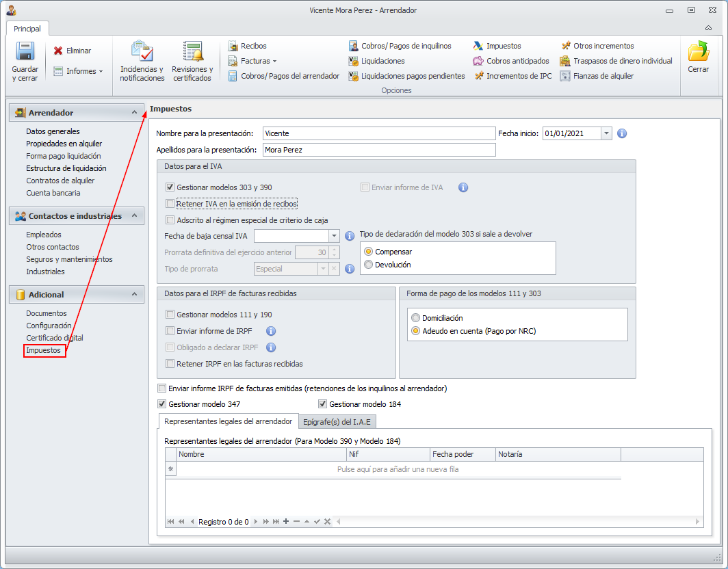Screen dimensions: 728x569
Task: Uncheck Gestionar modelos 303 y 390
Action: (170, 187)
